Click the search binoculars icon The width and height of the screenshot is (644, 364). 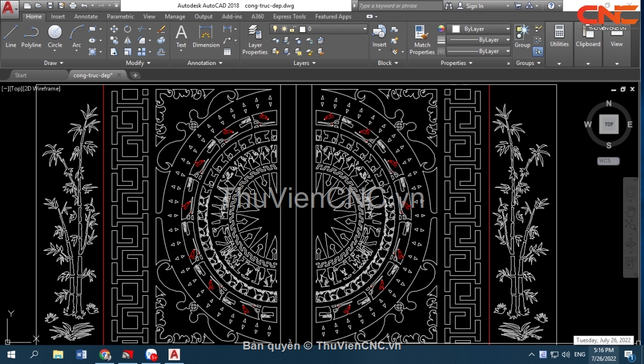[449, 6]
